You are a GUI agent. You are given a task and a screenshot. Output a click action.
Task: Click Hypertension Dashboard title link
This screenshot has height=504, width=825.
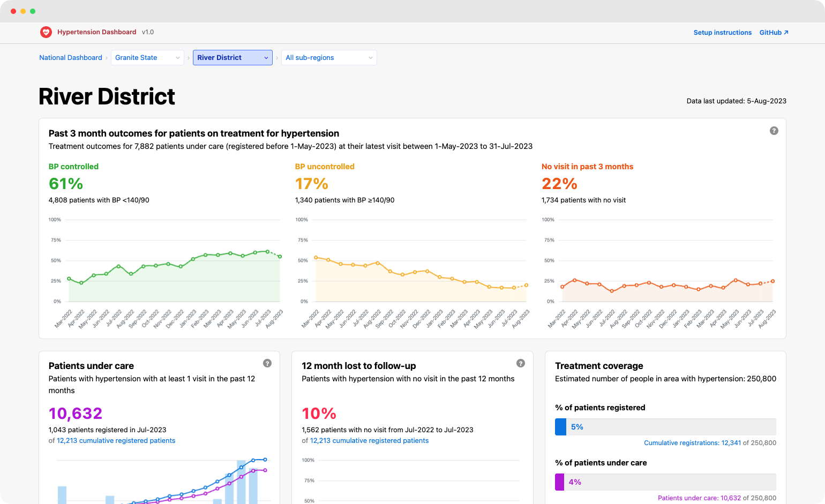coord(96,32)
